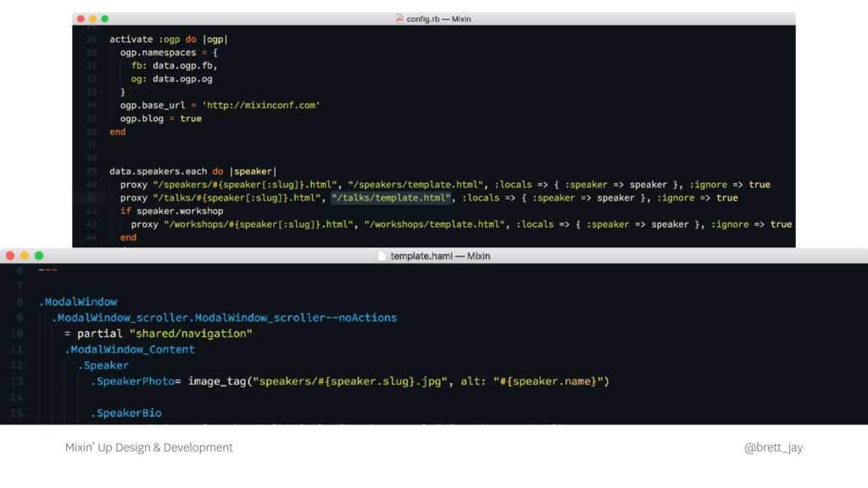Viewport: 868px width, 488px height.
Task: Click line number 41 in config.rb gutter
Action: [x=92, y=197]
